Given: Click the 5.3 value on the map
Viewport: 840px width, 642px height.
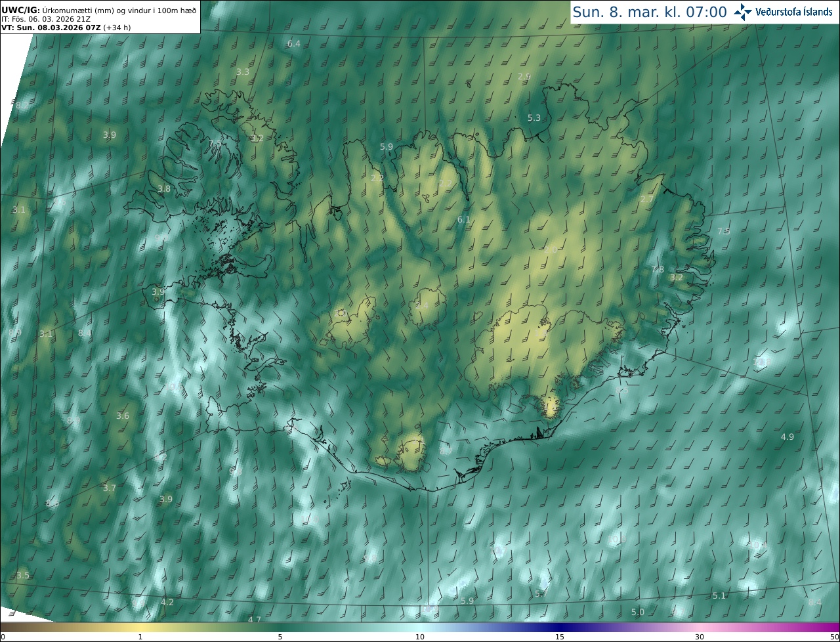Looking at the screenshot, I should 534,118.
